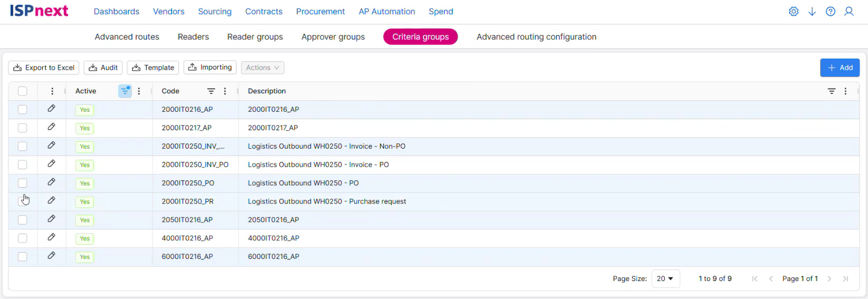Tick the 2000IT0250_PR row checkbox
This screenshot has width=868, height=299.
click(x=22, y=201)
